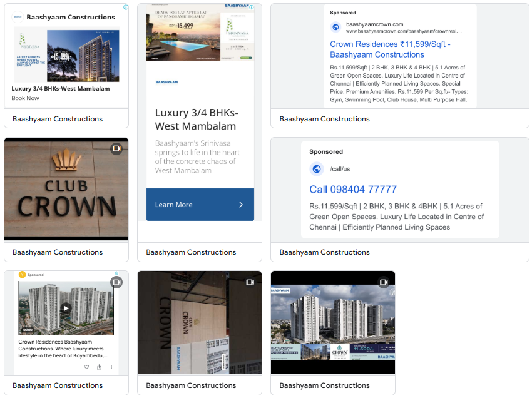The image size is (532, 398).
Task: Click the baashyaamcrown.com site name
Action: click(374, 24)
